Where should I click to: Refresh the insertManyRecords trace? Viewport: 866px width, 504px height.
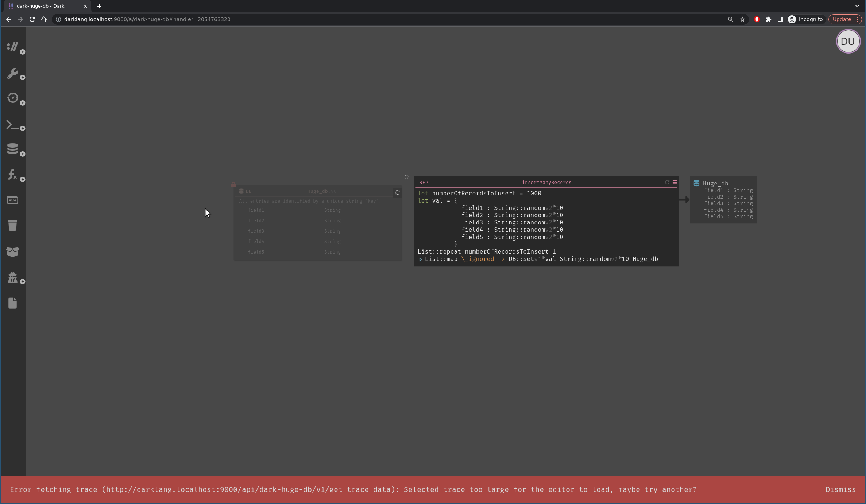(667, 182)
